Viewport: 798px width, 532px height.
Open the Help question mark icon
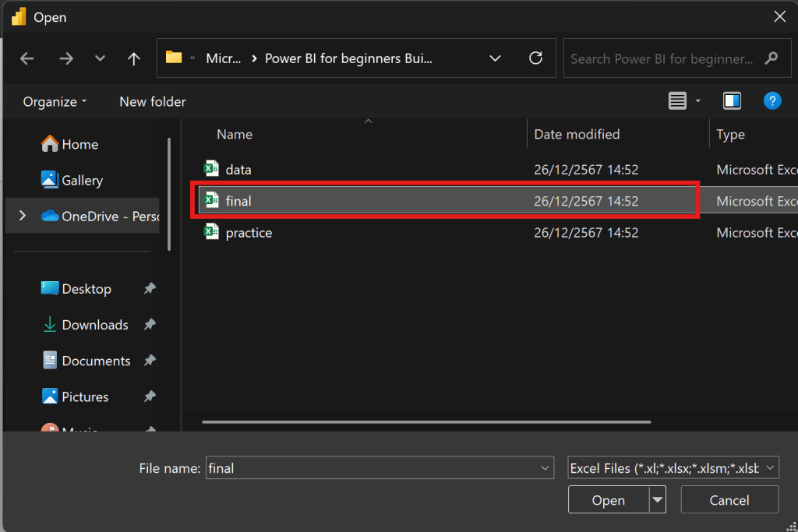pyautogui.click(x=772, y=101)
